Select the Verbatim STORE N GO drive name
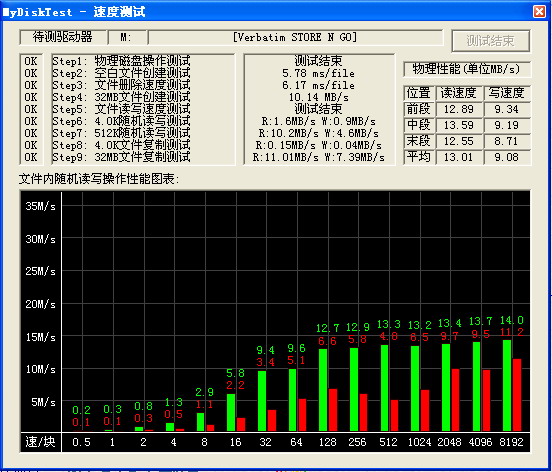 295,37
